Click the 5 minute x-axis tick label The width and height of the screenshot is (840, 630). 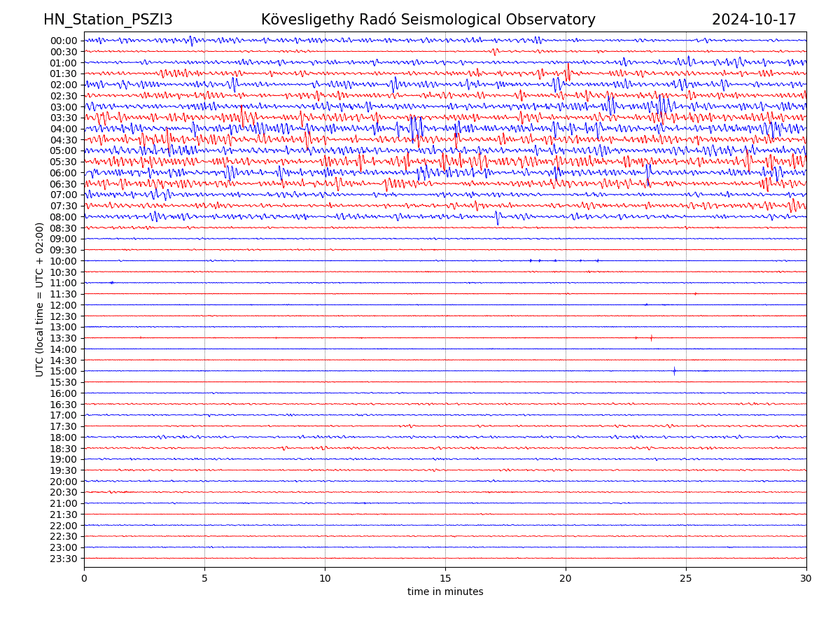[204, 579]
